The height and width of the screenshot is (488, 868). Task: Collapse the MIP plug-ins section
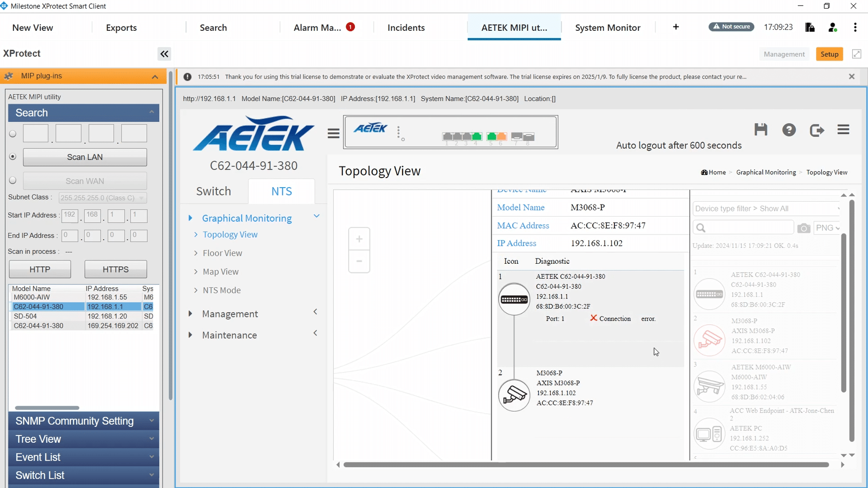pos(155,77)
